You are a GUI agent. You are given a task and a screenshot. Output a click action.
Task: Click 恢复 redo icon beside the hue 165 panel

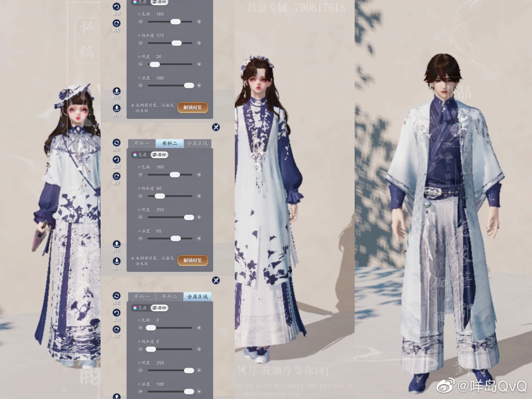116,23
